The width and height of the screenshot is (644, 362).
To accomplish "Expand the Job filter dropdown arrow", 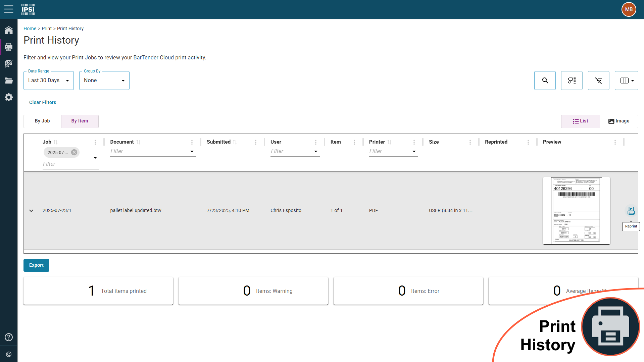I will coord(95,158).
